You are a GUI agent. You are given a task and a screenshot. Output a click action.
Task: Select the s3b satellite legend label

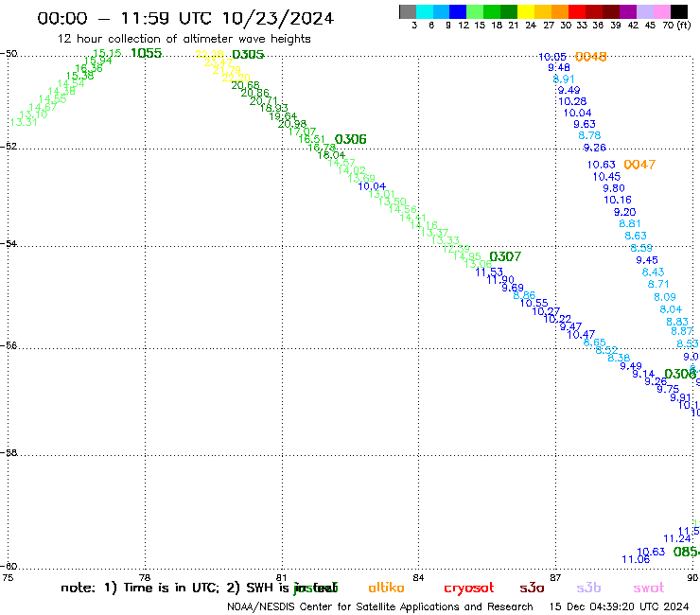588,588
